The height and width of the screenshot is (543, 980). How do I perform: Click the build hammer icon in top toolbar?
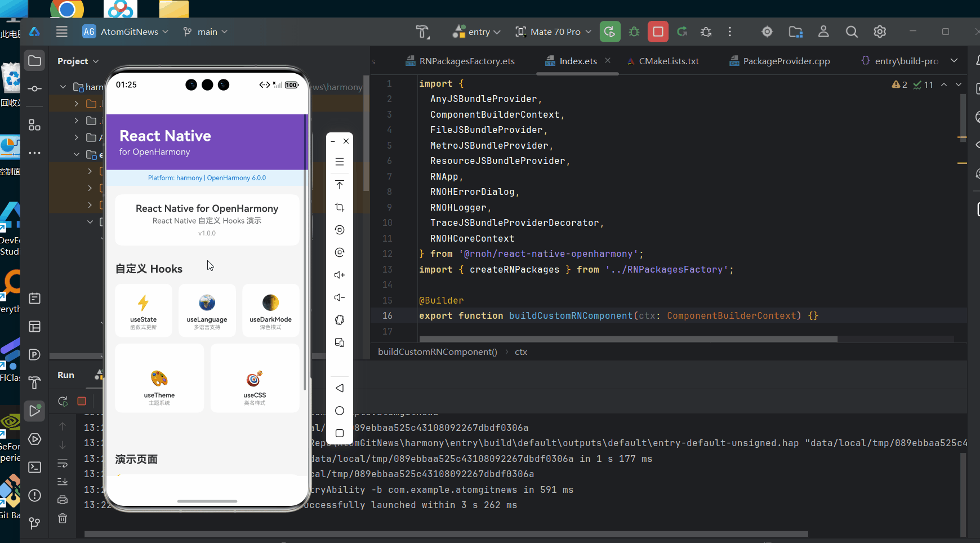click(422, 32)
